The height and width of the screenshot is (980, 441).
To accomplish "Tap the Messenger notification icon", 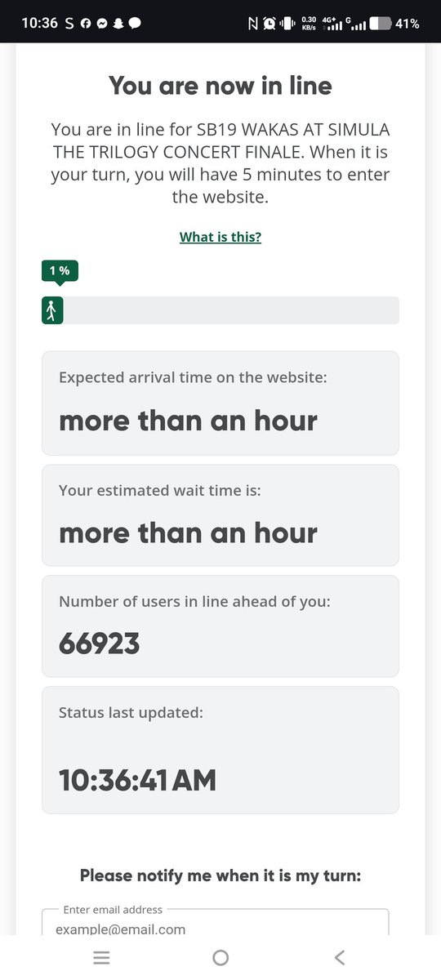I will click(101, 24).
